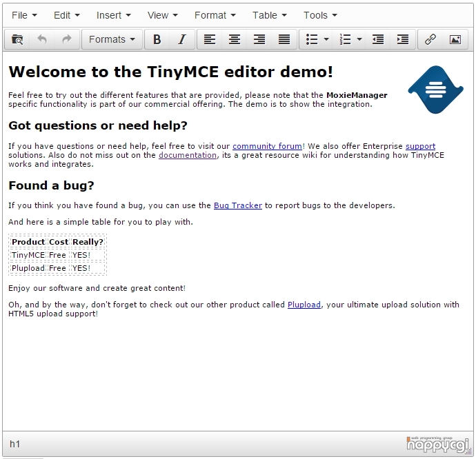This screenshot has height=459, width=476.
Task: Click the Free cell in TinyMCE row
Action: pos(57,255)
